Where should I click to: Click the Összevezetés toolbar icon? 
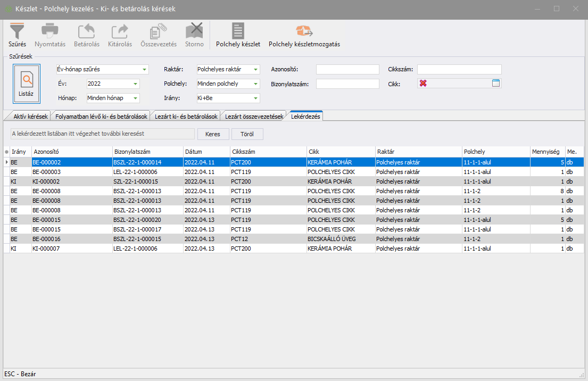[x=158, y=31]
